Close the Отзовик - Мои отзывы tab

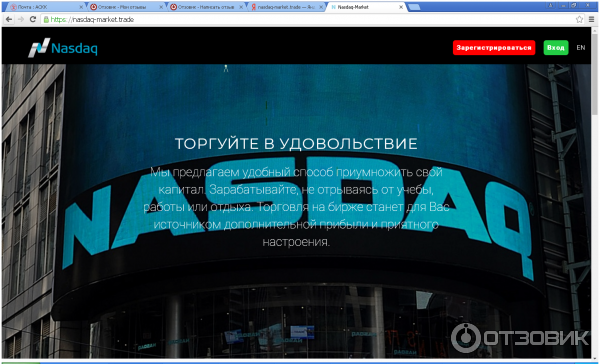(x=161, y=7)
